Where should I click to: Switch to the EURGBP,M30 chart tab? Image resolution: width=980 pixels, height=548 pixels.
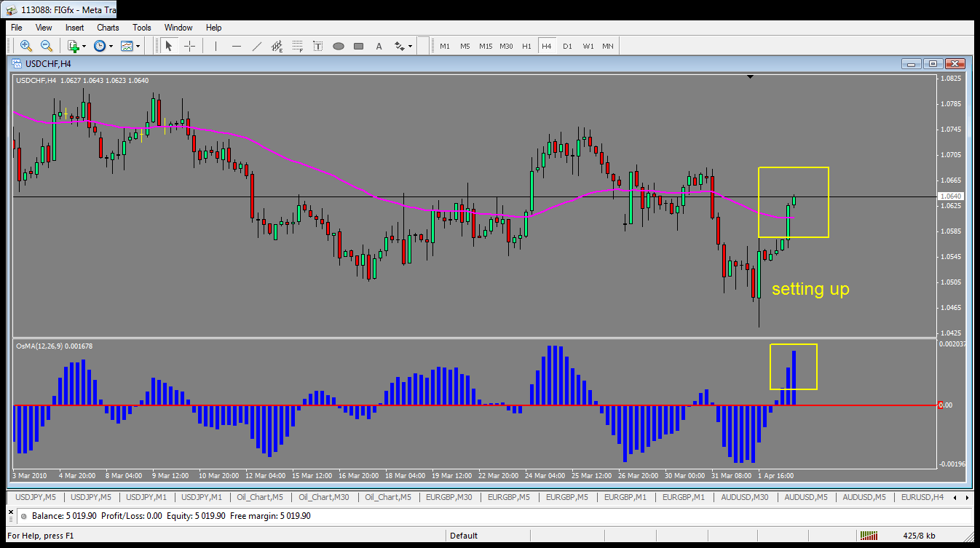pyautogui.click(x=448, y=497)
